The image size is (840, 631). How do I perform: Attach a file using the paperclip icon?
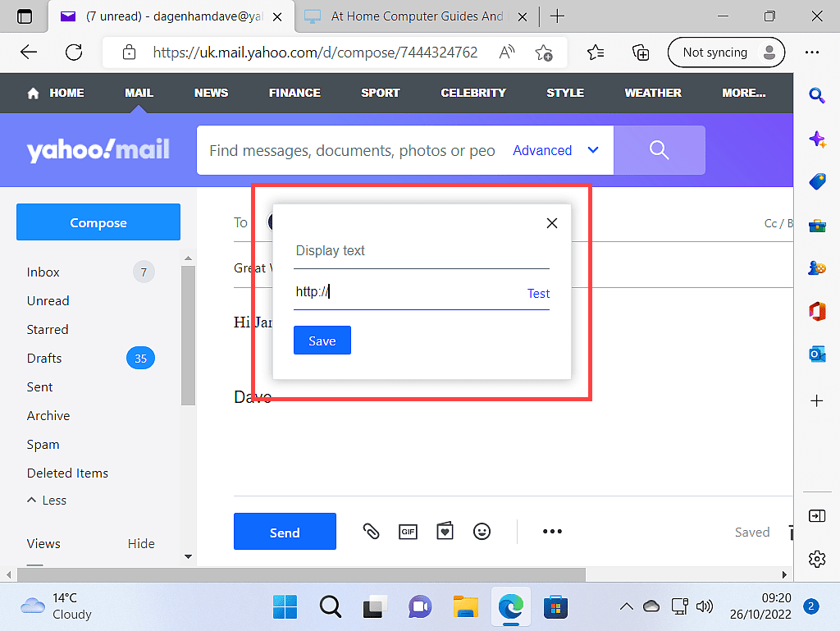click(x=371, y=531)
